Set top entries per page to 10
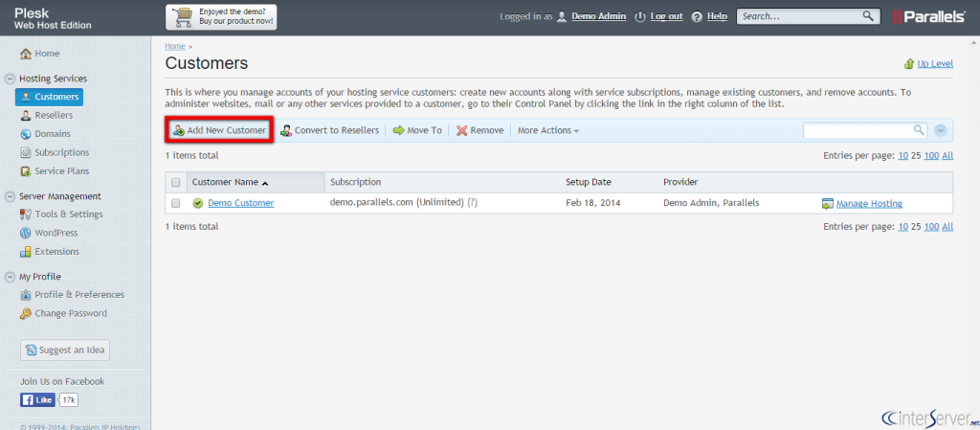The height and width of the screenshot is (430, 980). pos(903,156)
